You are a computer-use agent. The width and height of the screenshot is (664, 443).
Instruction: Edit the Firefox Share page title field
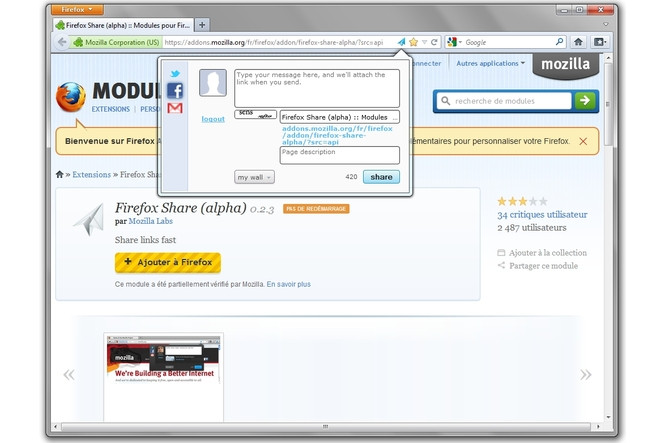tap(340, 117)
